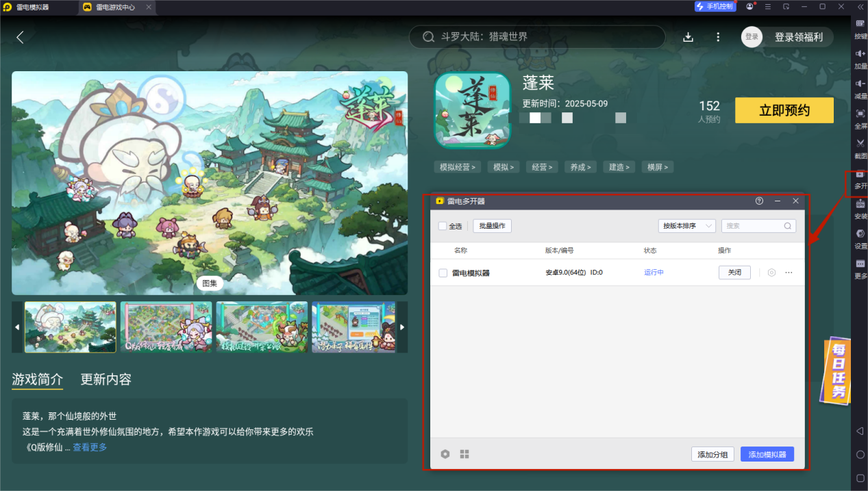Viewport: 868px width, 491px height.
Task: Switch to 雷电游戏中心 tab
Action: coord(115,7)
